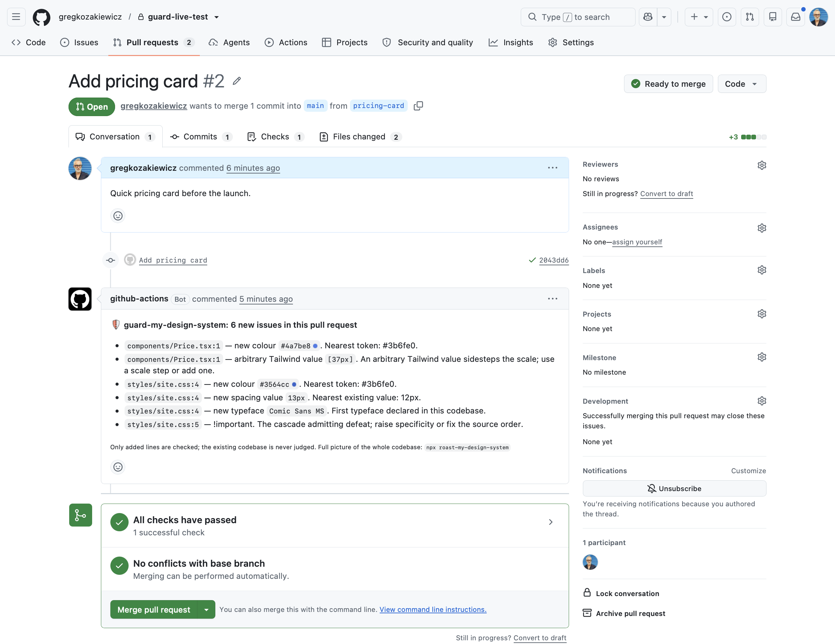
Task: Open the repository switcher dropdown caret
Action: [216, 17]
